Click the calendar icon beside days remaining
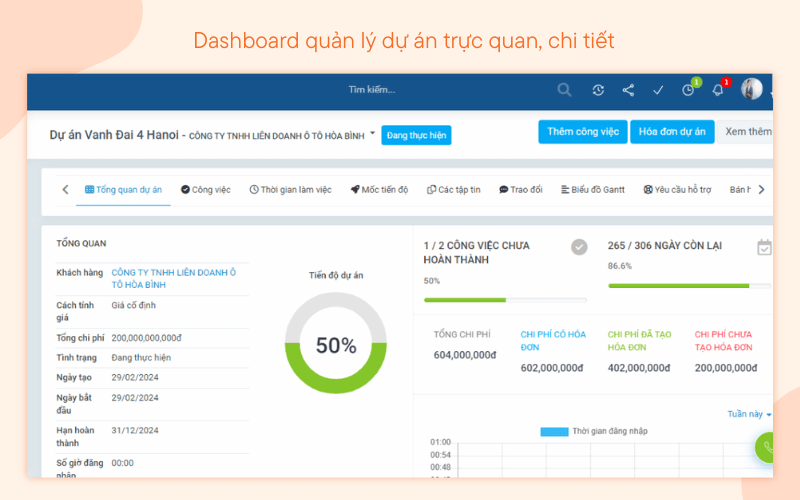The width and height of the screenshot is (800, 500). point(764,247)
